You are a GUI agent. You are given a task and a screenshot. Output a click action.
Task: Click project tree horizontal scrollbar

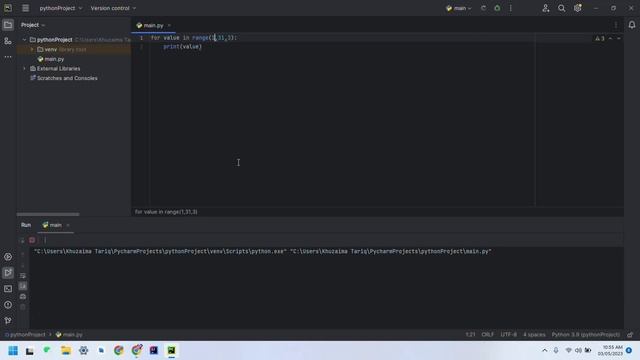(x=48, y=214)
